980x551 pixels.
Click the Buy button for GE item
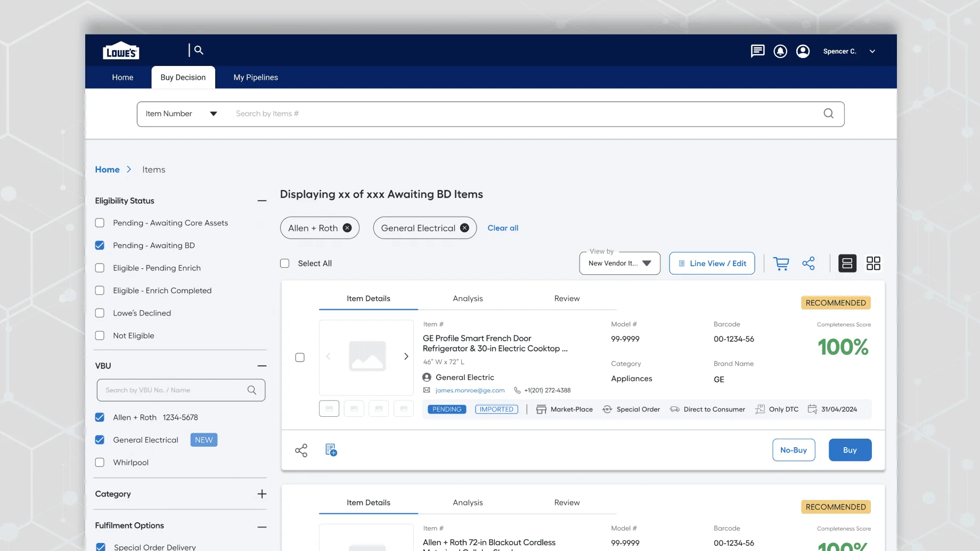coord(850,450)
